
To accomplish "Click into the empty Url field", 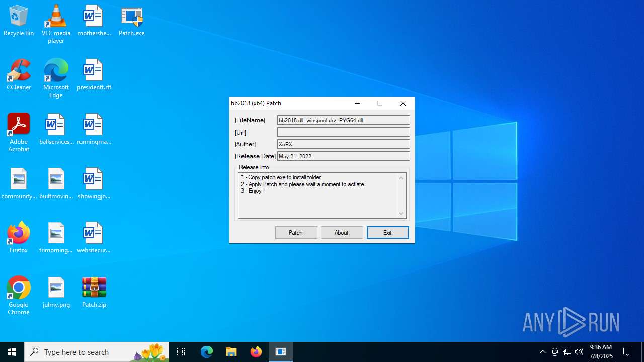I will click(343, 132).
